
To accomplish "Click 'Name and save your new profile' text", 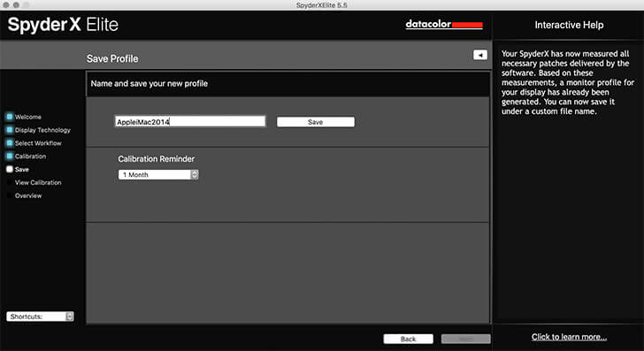I will pos(149,83).
